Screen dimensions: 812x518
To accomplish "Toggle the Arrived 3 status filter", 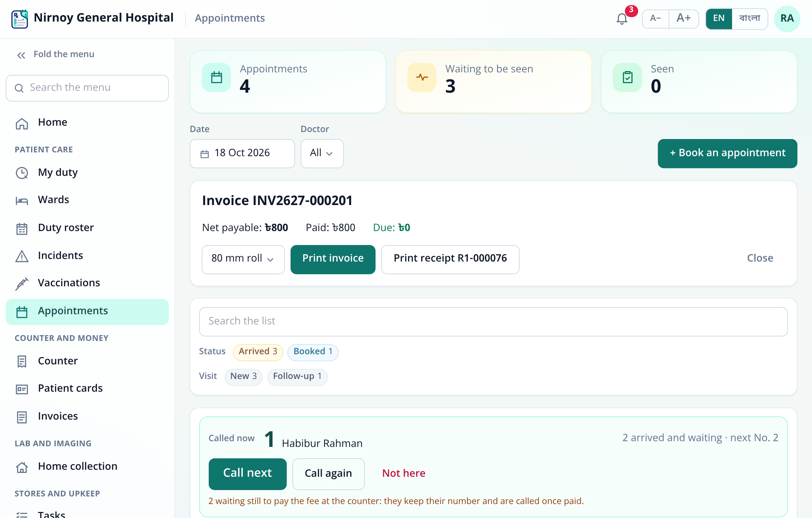I will tap(258, 352).
